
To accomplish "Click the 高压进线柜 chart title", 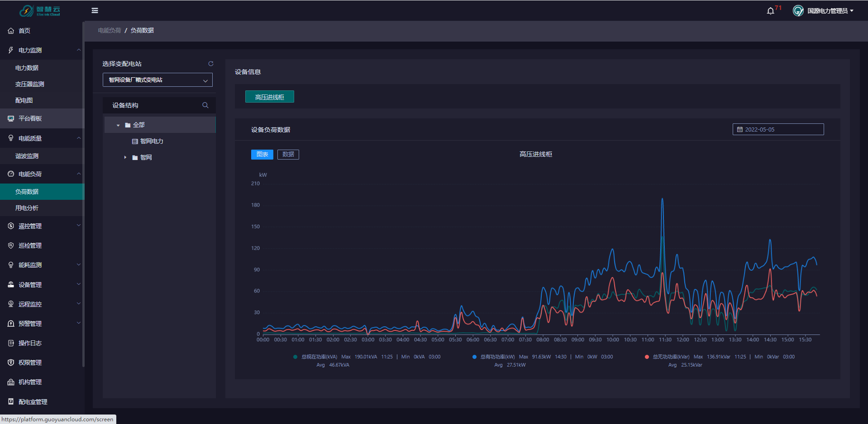I will [x=536, y=155].
